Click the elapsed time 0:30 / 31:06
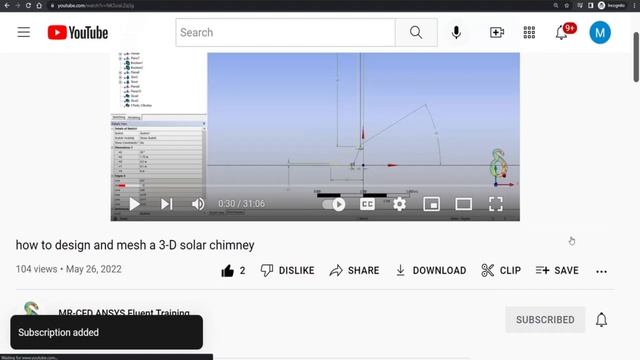 241,204
